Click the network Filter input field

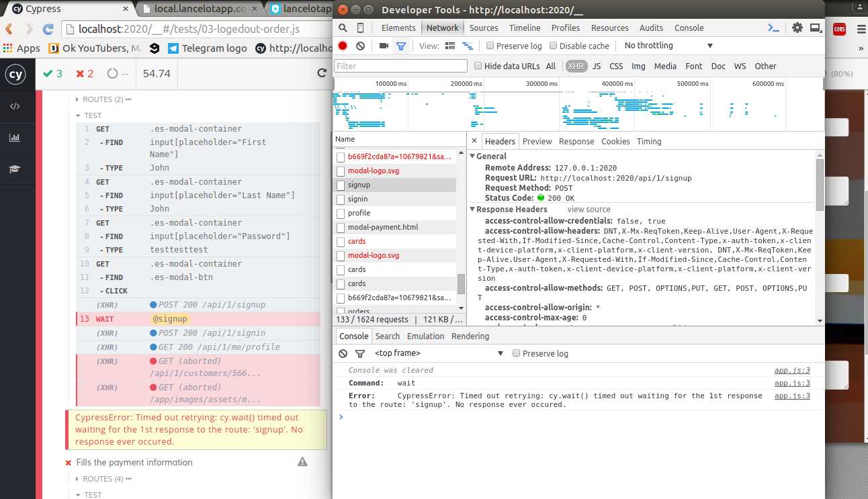pyautogui.click(x=400, y=66)
